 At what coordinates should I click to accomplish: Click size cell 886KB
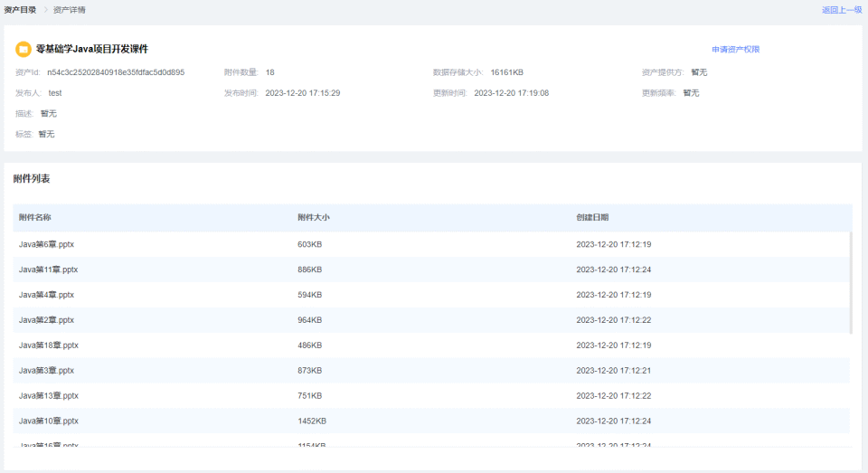click(x=309, y=270)
